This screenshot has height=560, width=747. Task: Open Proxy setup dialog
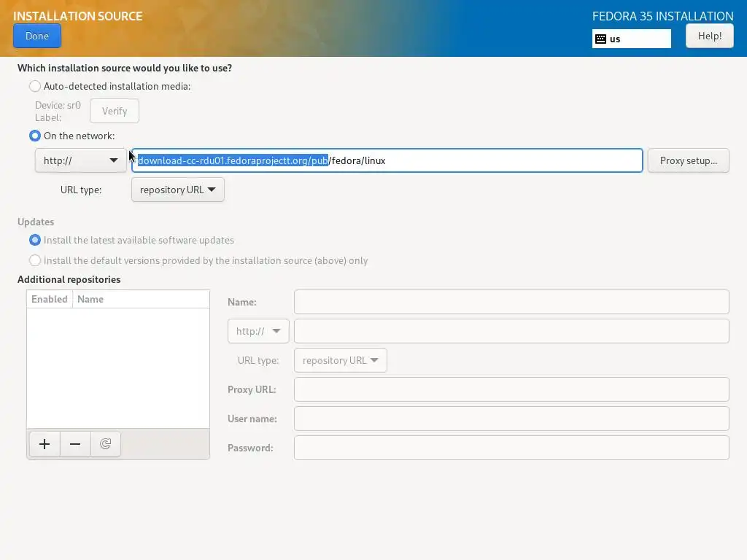coord(689,160)
